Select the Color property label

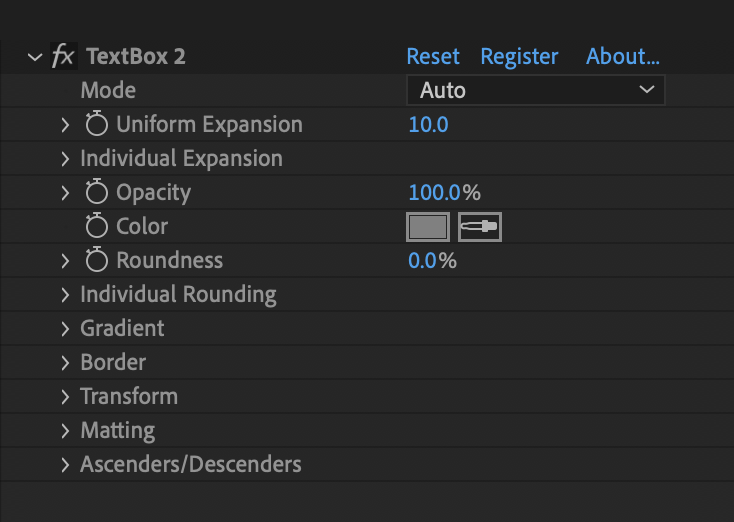142,227
